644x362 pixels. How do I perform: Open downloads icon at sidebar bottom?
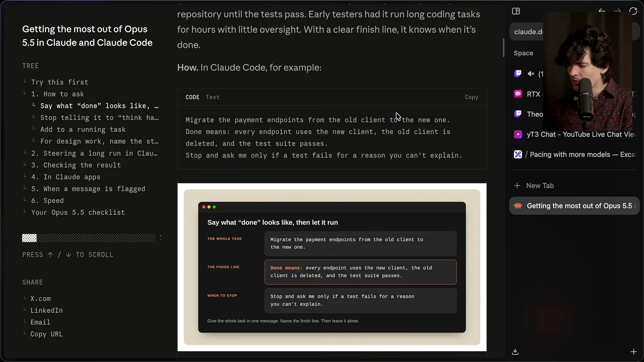[x=515, y=352]
